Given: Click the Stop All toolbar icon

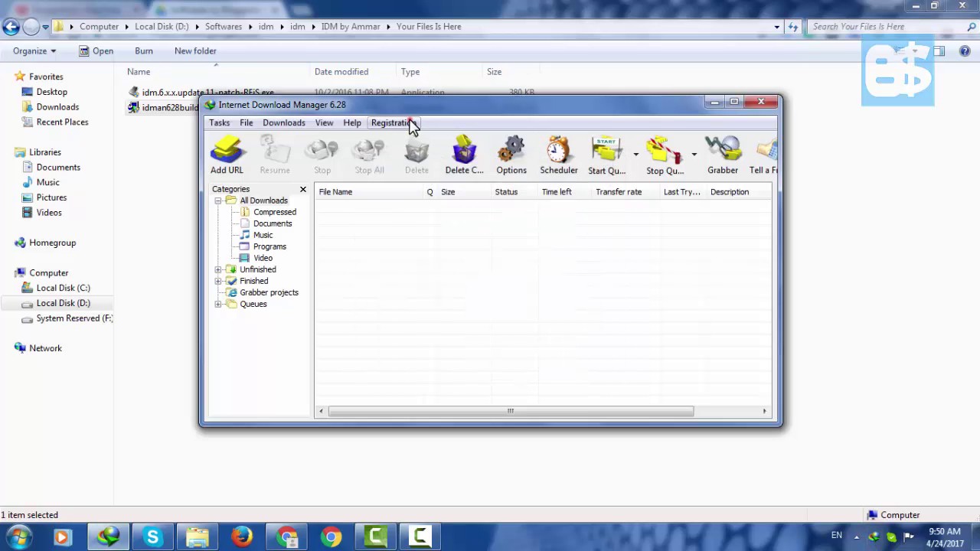Looking at the screenshot, I should coord(369,155).
